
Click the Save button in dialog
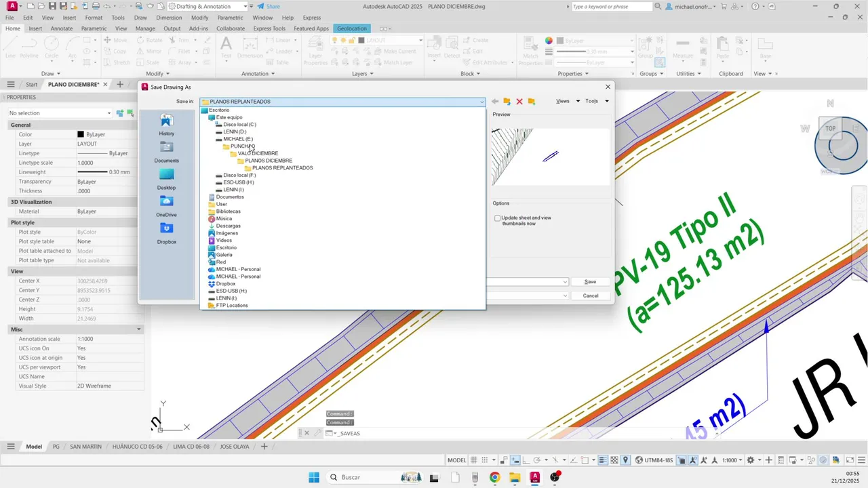[x=591, y=282]
